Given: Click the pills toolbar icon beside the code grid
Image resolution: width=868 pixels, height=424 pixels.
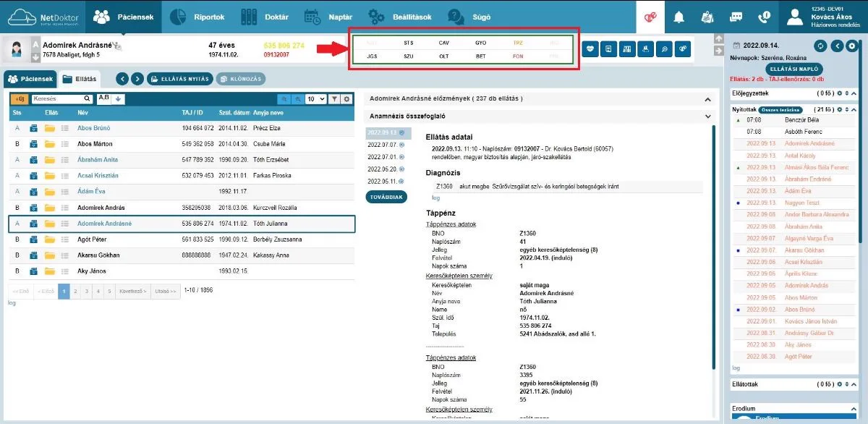Looking at the screenshot, I should [683, 48].
